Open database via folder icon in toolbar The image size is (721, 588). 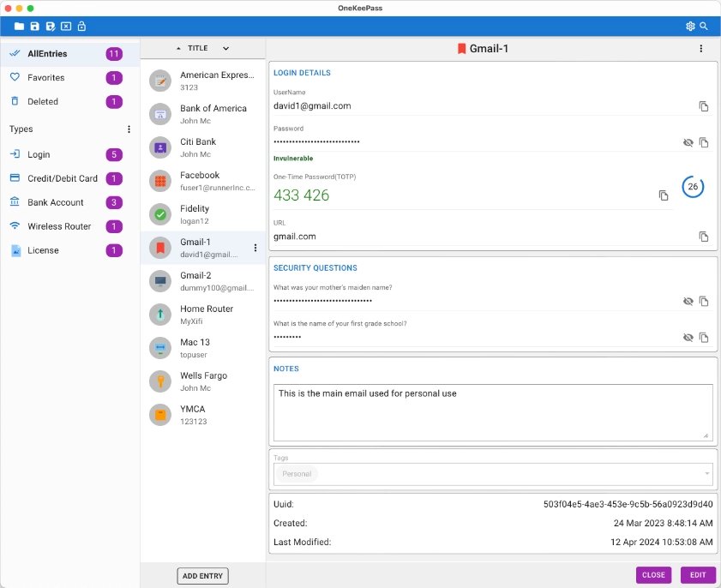click(x=19, y=27)
